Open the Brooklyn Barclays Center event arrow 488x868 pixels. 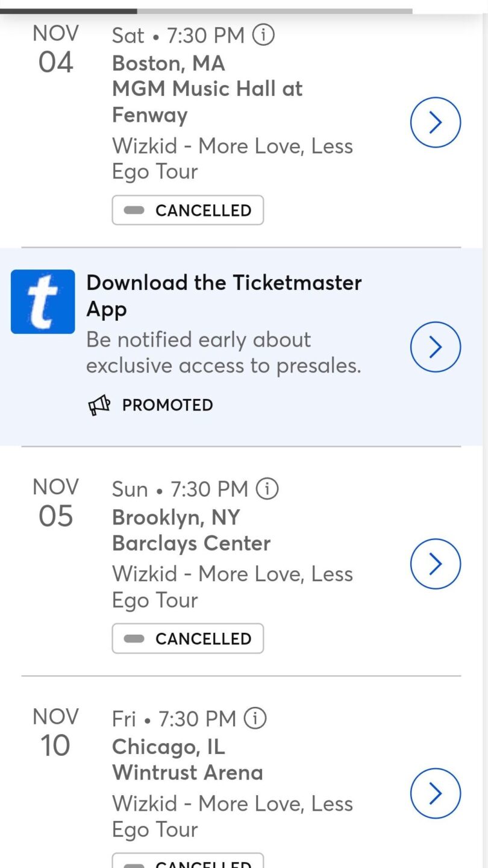tap(435, 564)
